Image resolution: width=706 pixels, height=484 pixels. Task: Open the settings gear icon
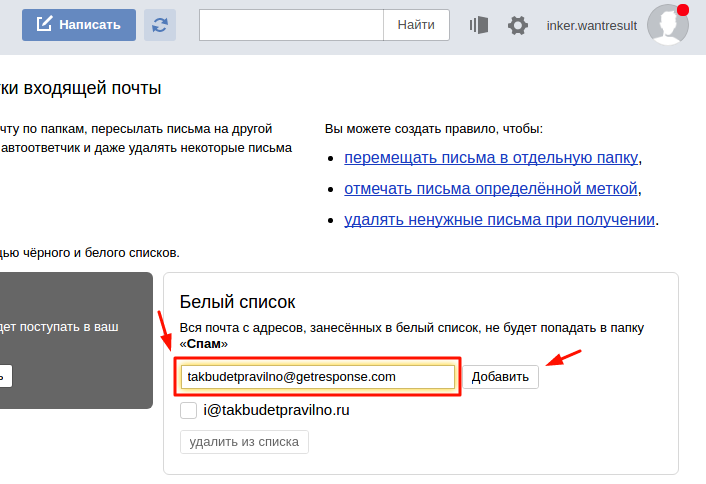click(517, 25)
